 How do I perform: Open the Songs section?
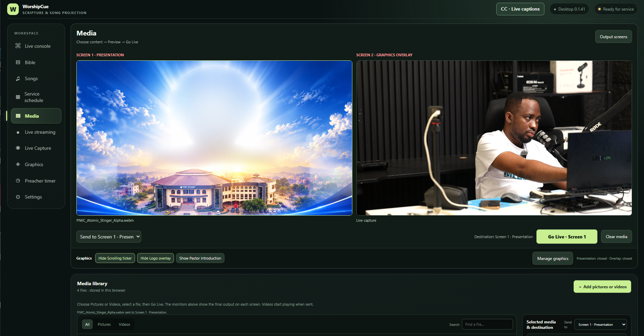click(36, 78)
